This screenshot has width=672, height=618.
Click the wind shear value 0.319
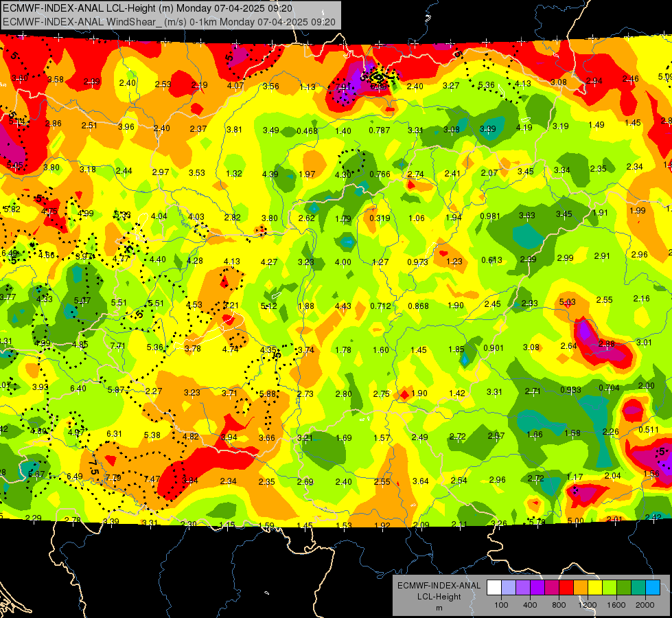(380, 218)
